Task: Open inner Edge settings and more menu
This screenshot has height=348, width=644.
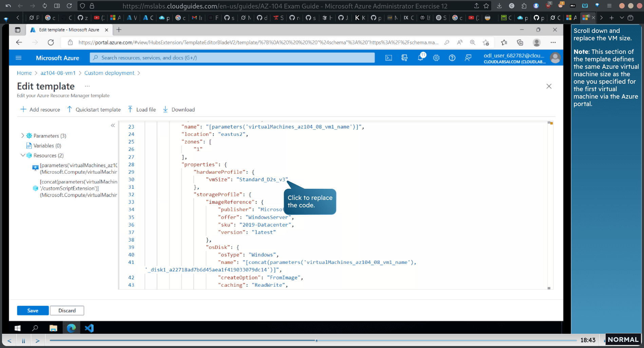Action: pyautogui.click(x=553, y=42)
